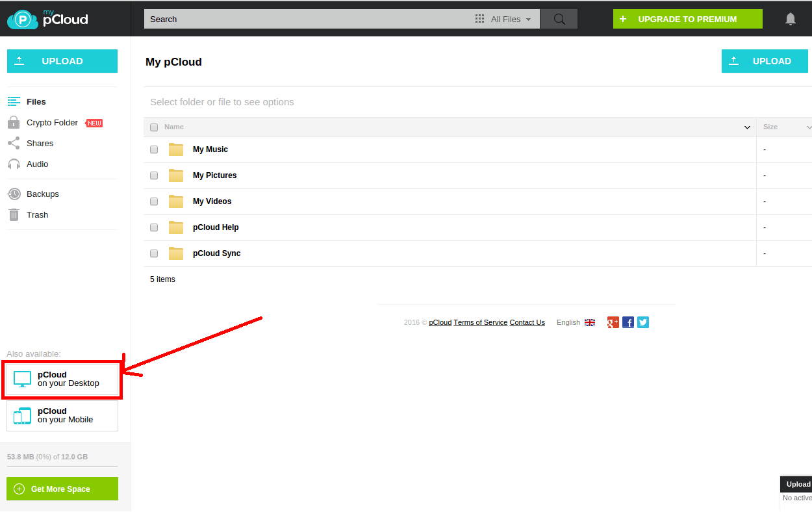Image resolution: width=812 pixels, height=512 pixels.
Task: Click the Get More Space button
Action: pyautogui.click(x=62, y=489)
